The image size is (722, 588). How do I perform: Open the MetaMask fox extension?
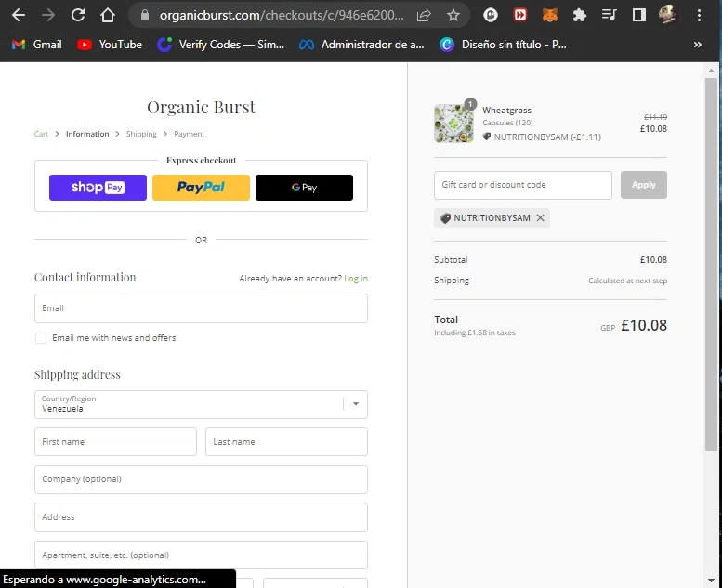550,15
